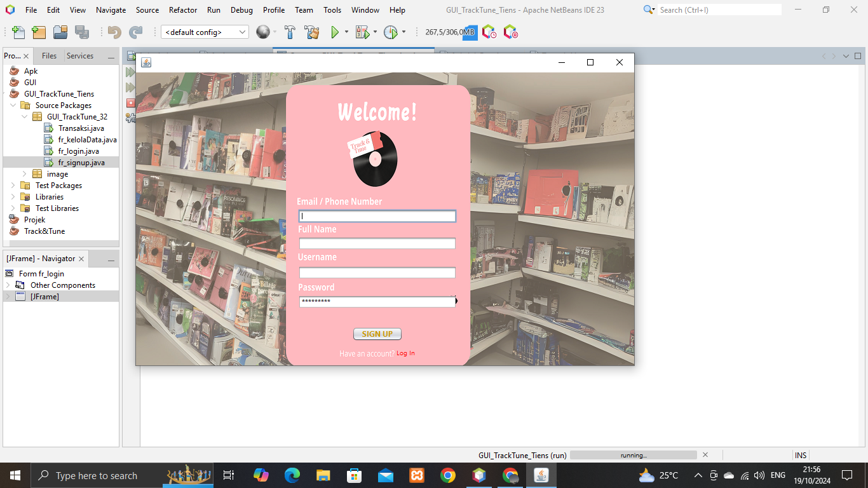Click the New Project toolbar icon
Viewport: 868px width, 488px height.
39,32
